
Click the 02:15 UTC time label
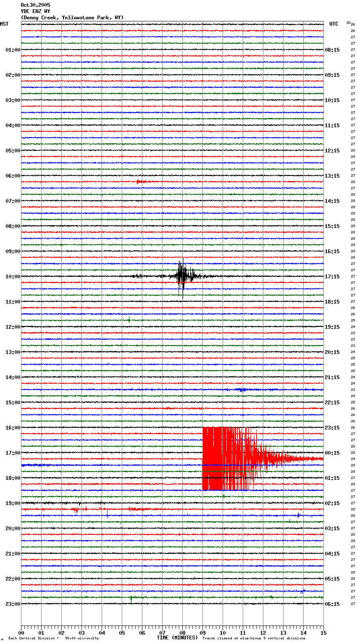click(x=332, y=503)
